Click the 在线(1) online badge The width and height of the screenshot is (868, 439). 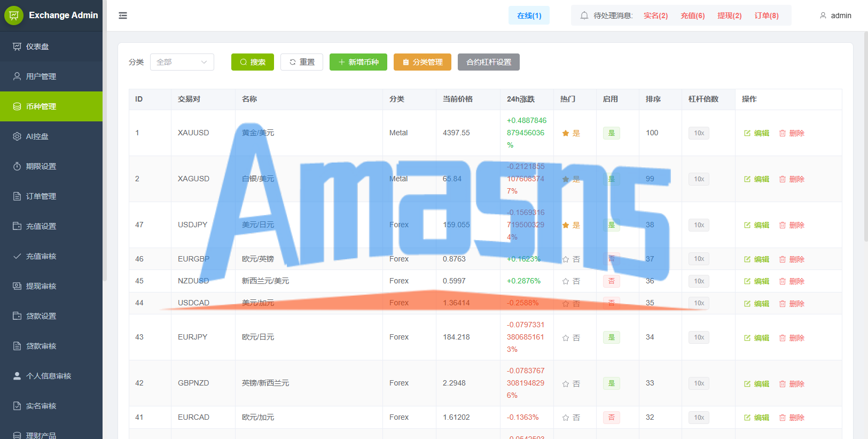(x=529, y=16)
